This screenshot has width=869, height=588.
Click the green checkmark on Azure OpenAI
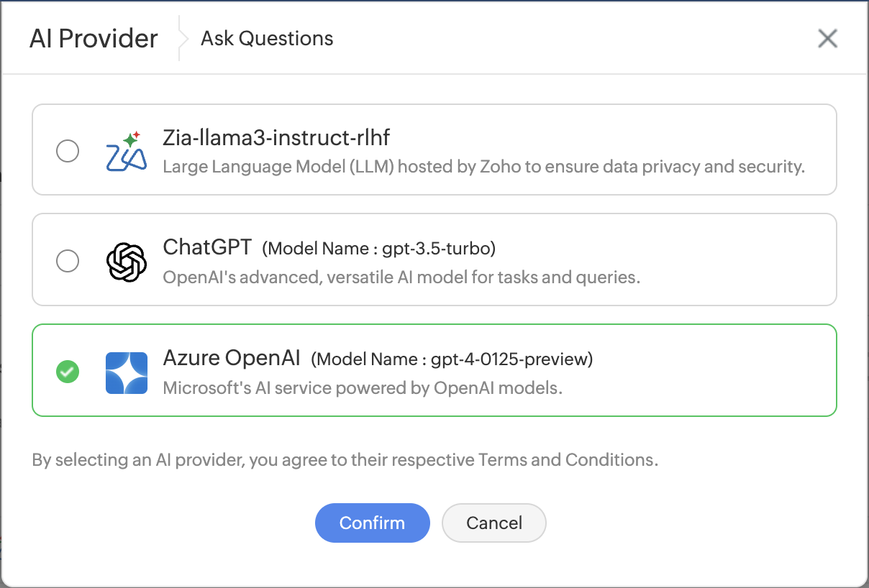(x=68, y=372)
